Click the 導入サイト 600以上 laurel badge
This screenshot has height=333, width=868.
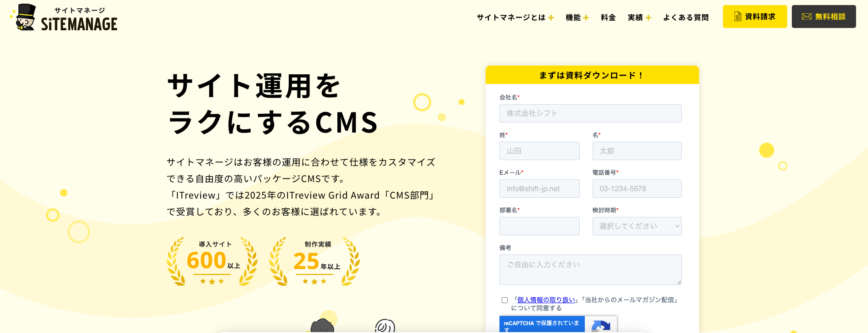click(212, 261)
